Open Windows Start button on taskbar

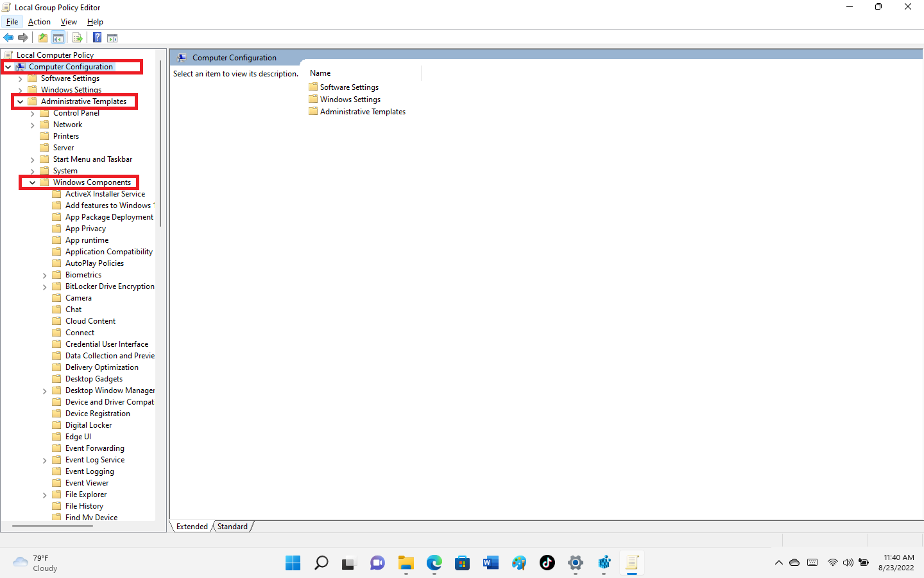[293, 563]
